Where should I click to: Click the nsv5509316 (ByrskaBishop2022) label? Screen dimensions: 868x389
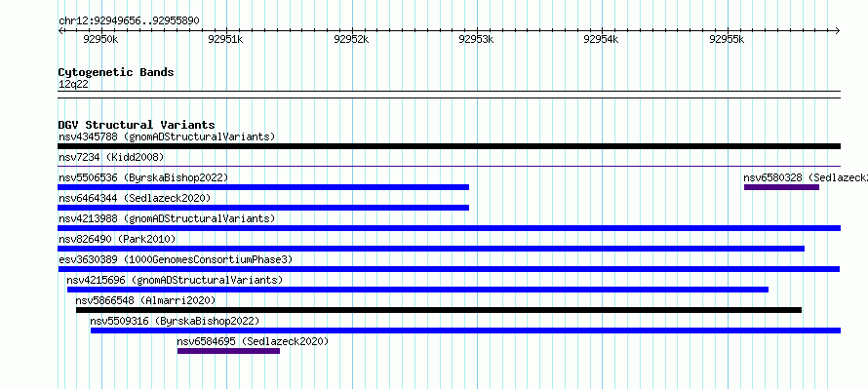[x=175, y=321]
